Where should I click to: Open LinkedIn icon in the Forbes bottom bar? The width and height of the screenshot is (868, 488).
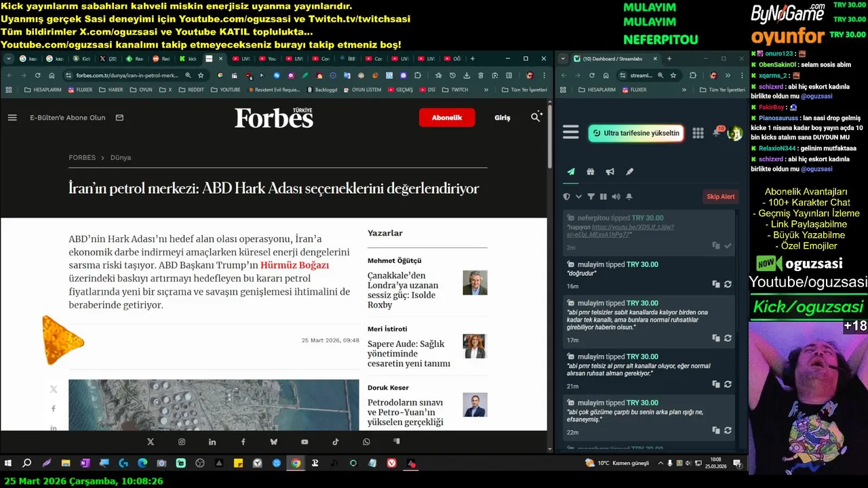coord(212,442)
